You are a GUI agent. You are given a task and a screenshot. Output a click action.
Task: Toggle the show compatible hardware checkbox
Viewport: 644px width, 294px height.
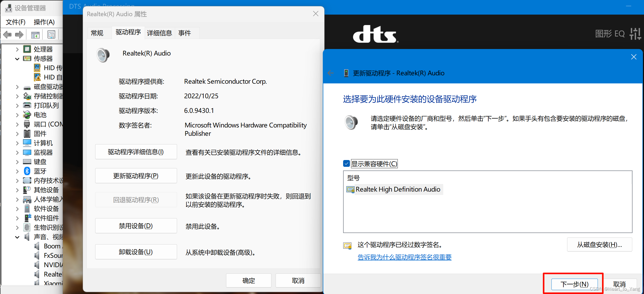347,164
